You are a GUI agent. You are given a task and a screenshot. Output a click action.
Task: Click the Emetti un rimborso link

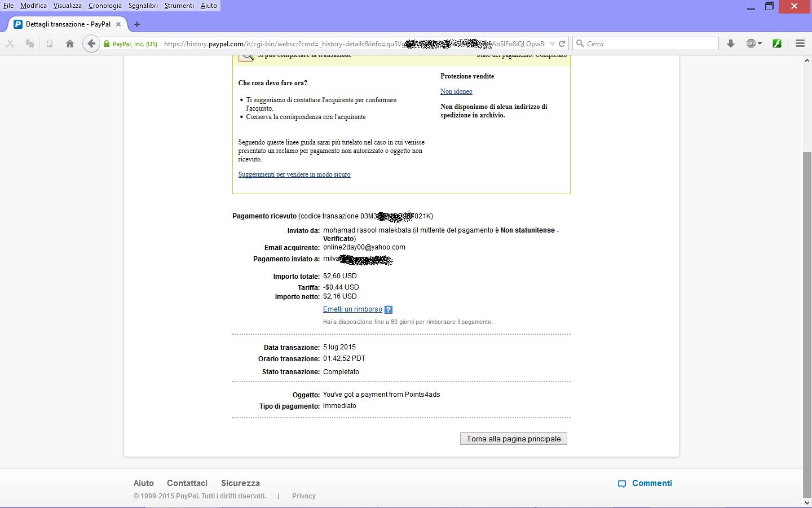pyautogui.click(x=352, y=309)
